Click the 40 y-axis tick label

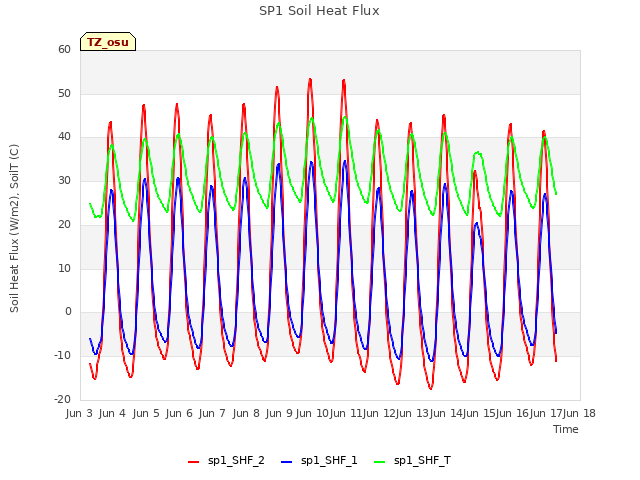[x=64, y=137]
